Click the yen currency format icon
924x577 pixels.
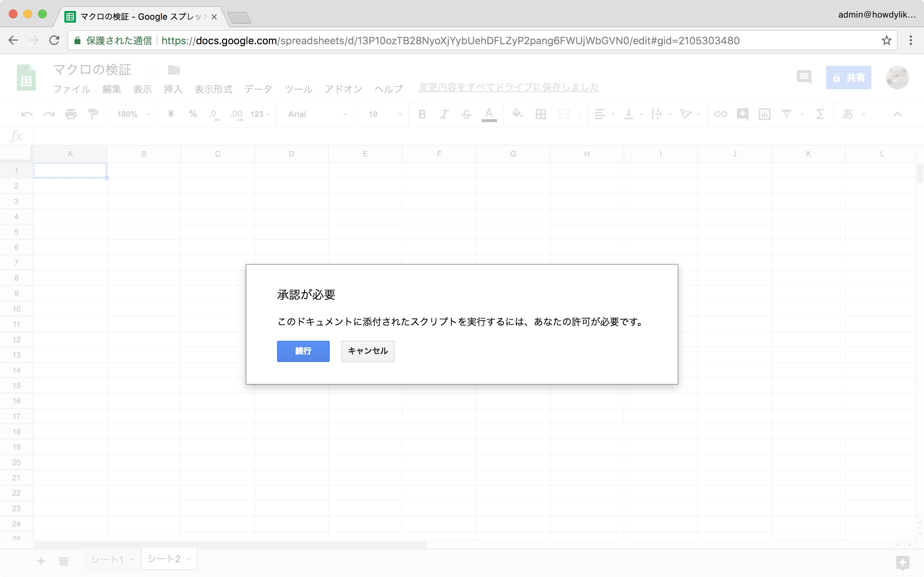[x=171, y=114]
